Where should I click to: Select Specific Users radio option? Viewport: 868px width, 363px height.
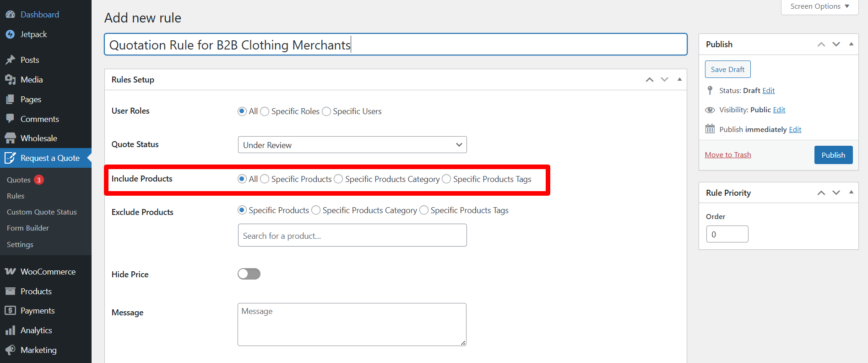click(326, 111)
